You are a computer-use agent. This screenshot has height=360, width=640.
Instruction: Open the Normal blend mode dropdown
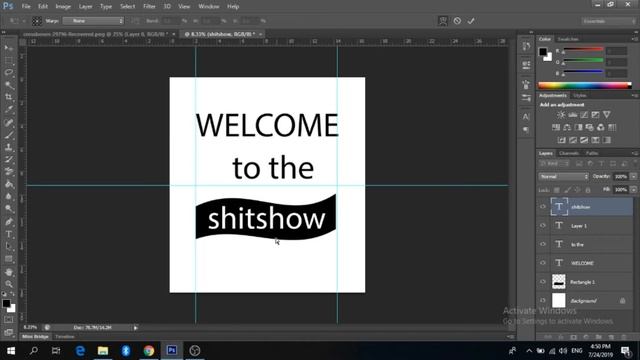coord(564,176)
